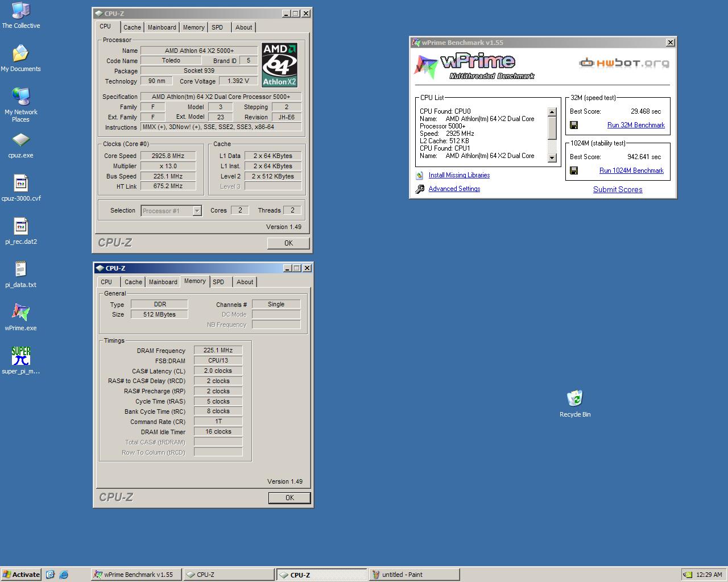Image resolution: width=728 pixels, height=582 pixels.
Task: Click Core Voltage value 1.392 V
Action: pos(238,81)
